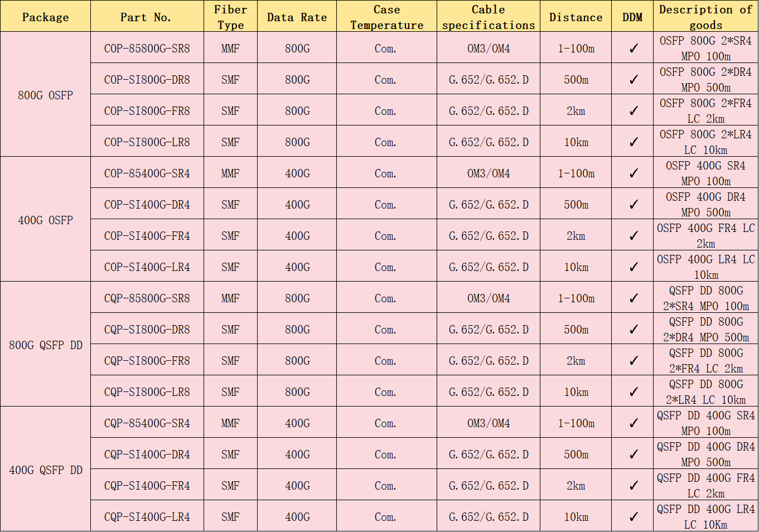759x532 pixels.
Task: Click part number COP-SI800G-LR8
Action: pyautogui.click(x=147, y=142)
